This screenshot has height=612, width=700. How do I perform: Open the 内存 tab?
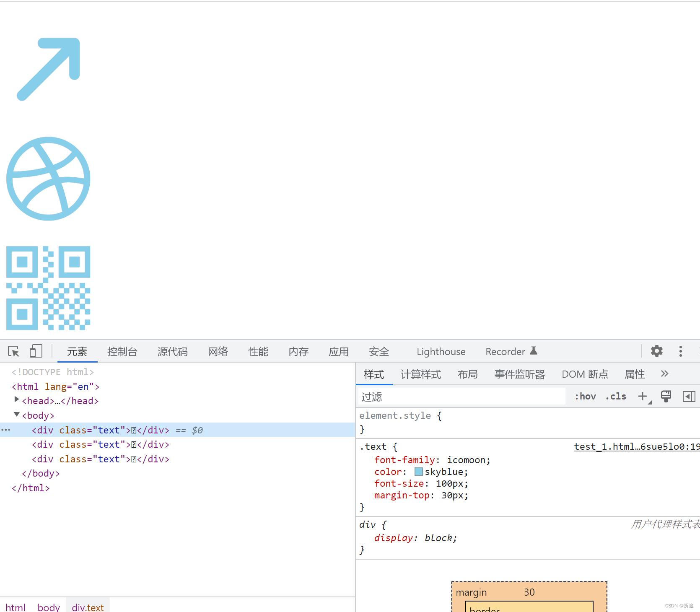(298, 352)
